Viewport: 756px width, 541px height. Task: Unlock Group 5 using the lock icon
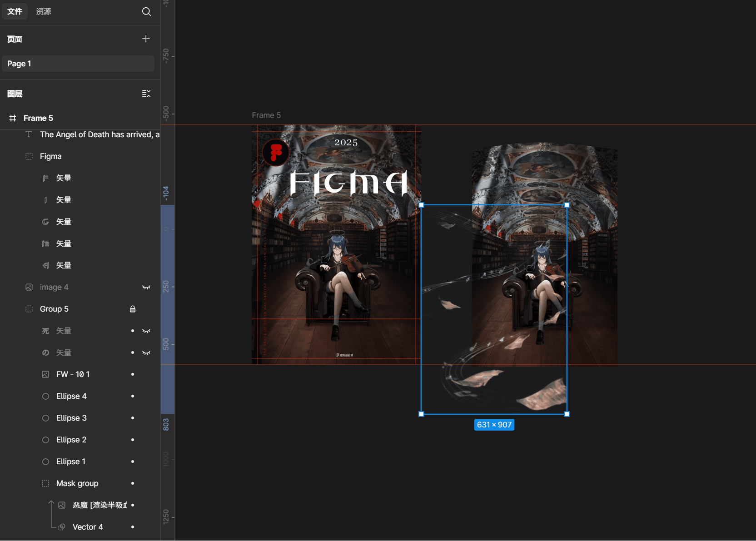(x=133, y=309)
